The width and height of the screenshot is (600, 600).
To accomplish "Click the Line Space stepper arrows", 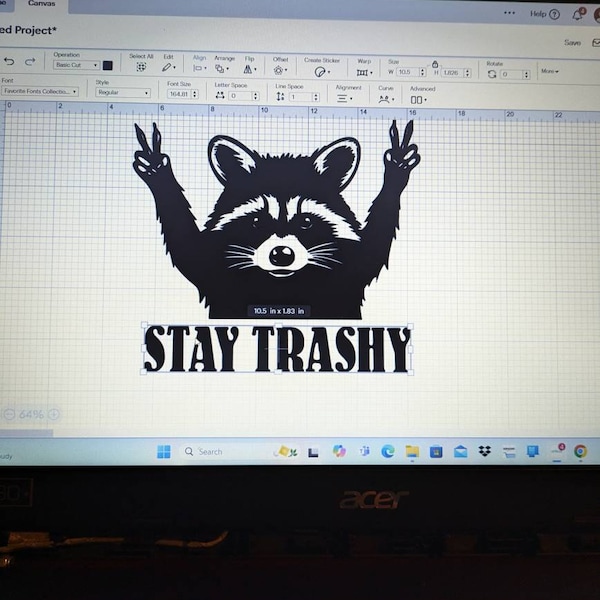I will click(x=316, y=97).
